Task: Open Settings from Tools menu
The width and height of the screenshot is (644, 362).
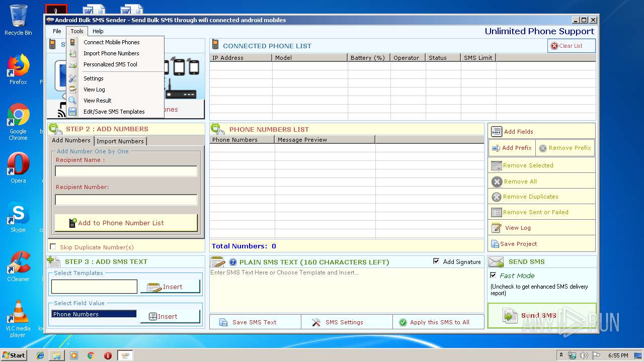Action: pos(115,78)
